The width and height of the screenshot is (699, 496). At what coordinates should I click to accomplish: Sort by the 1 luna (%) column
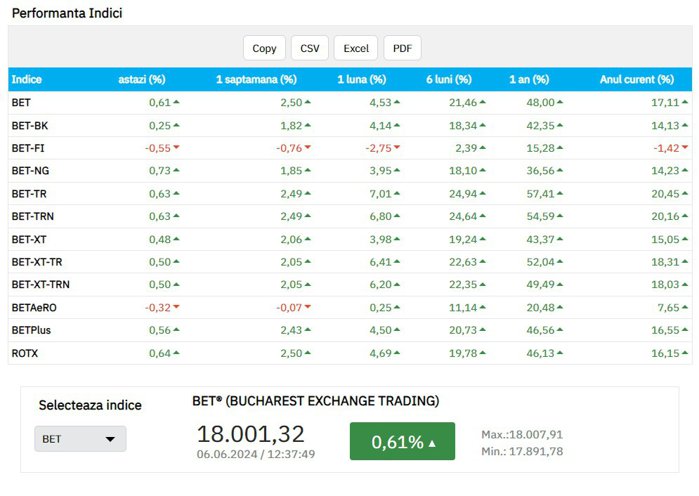(x=362, y=79)
